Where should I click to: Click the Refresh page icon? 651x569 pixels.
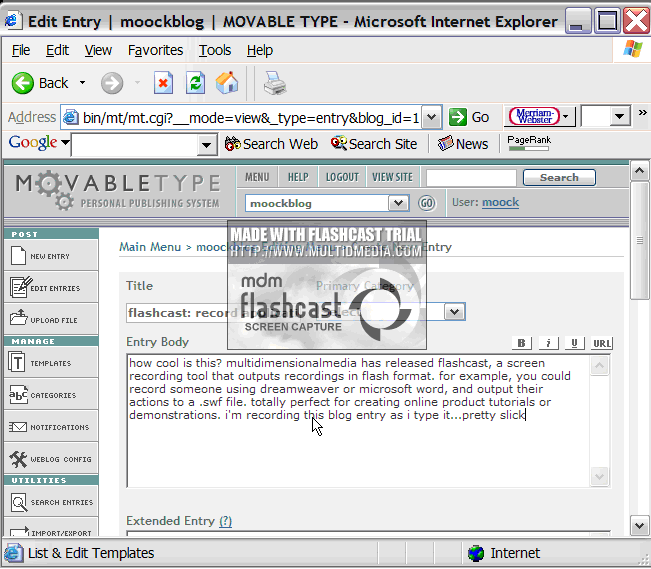(196, 83)
